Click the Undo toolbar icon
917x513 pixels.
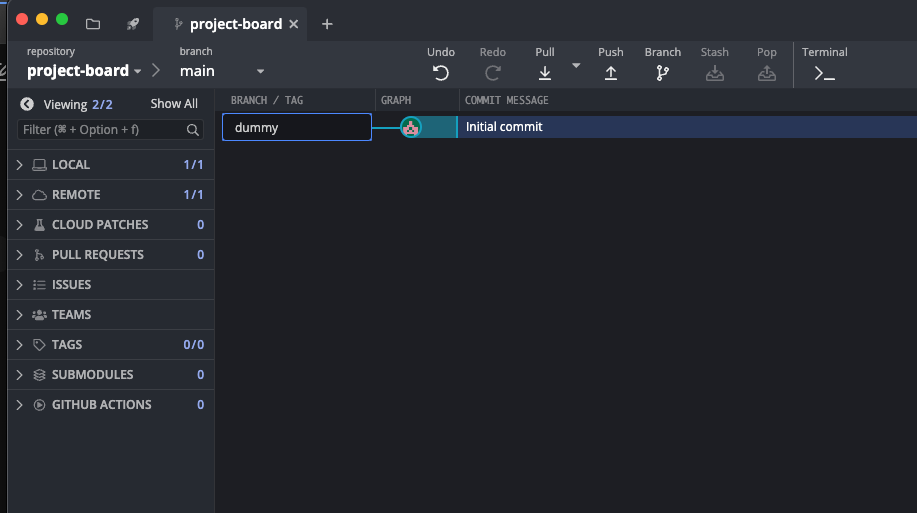pos(440,73)
